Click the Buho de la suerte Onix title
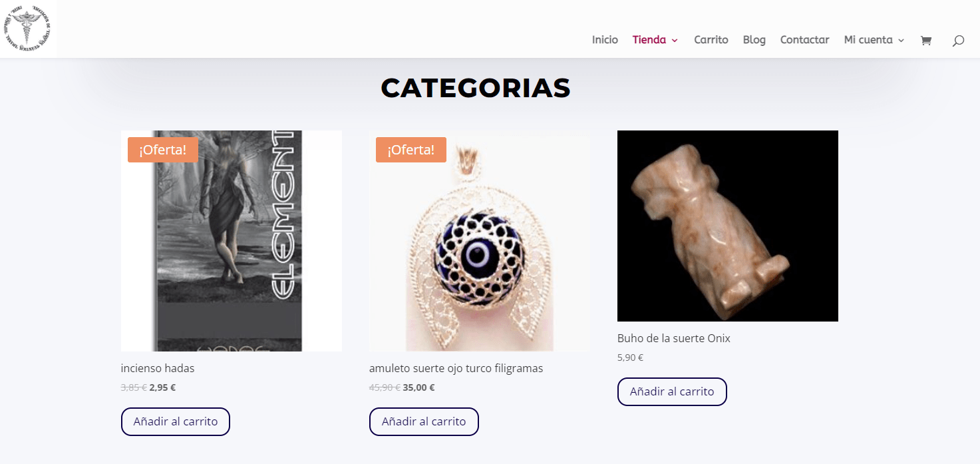The height and width of the screenshot is (464, 980). coord(674,338)
